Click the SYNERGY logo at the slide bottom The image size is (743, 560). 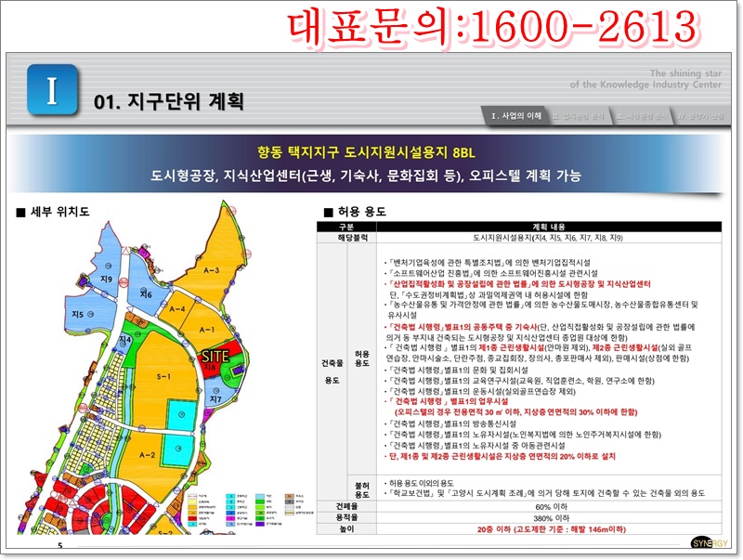tap(709, 542)
